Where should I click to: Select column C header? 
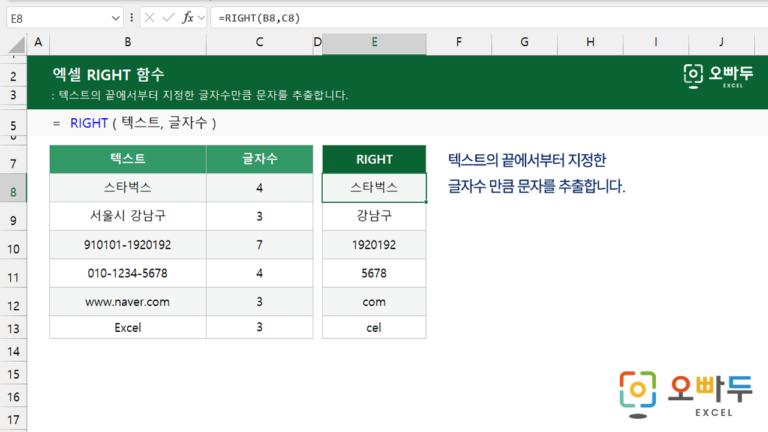[x=260, y=42]
